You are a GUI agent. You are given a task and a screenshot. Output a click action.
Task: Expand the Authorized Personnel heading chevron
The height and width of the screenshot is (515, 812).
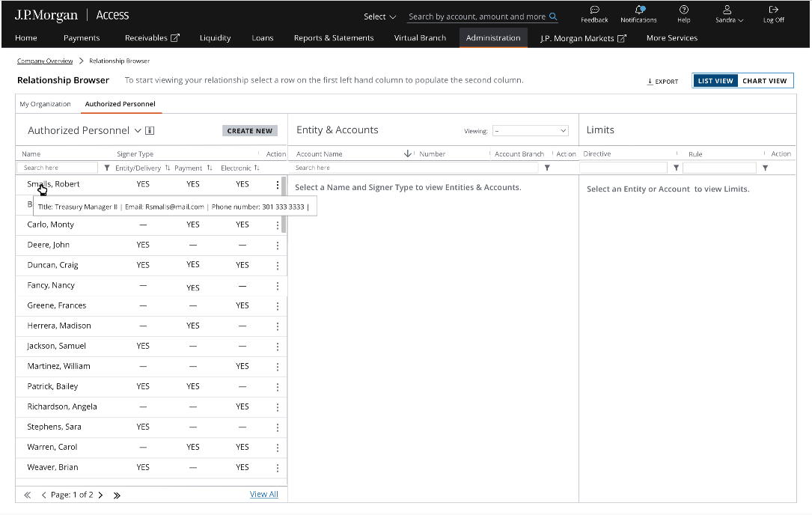point(138,131)
